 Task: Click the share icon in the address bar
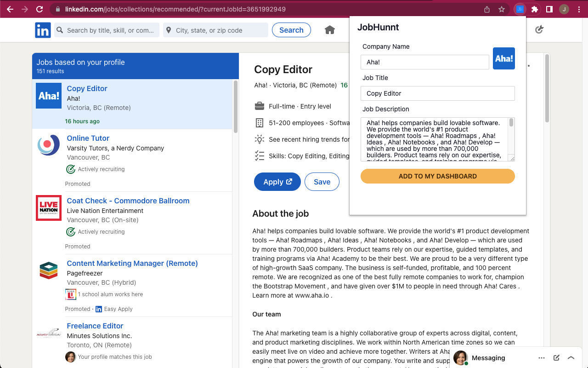coord(486,9)
